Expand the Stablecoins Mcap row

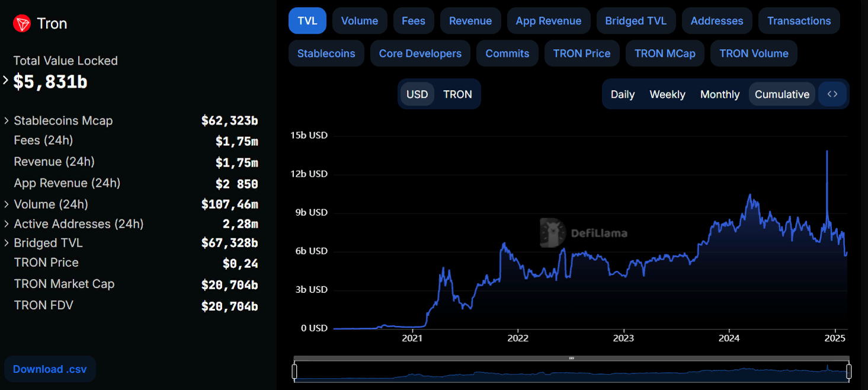pyautogui.click(x=7, y=121)
